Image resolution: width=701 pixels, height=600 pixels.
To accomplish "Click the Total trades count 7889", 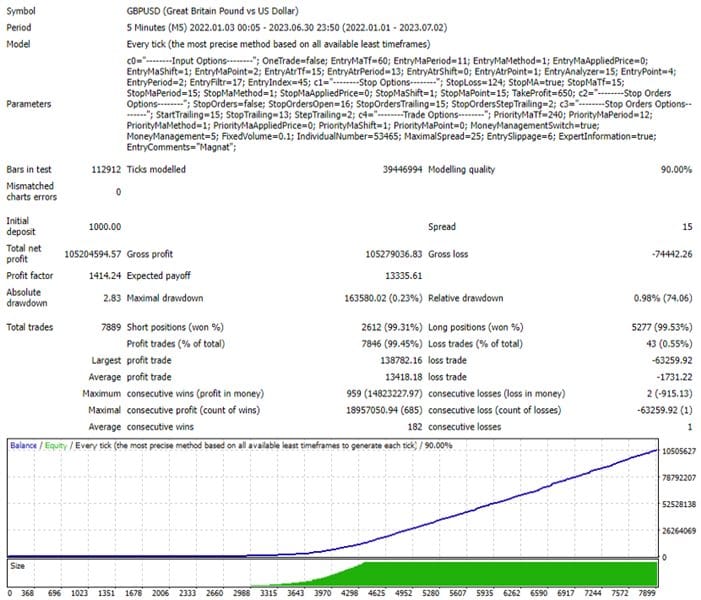I will (111, 327).
